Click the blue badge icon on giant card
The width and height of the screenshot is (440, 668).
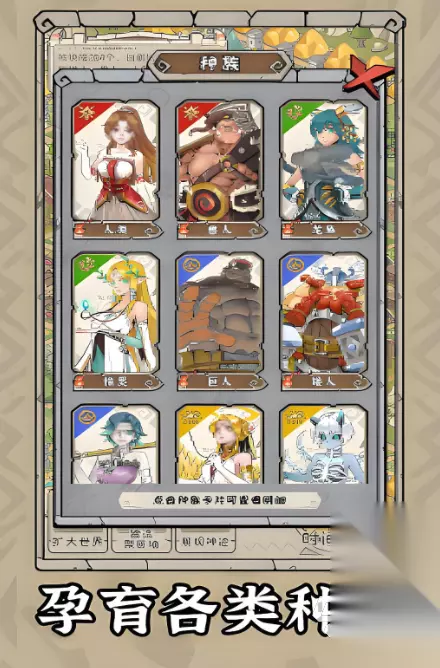(190, 265)
